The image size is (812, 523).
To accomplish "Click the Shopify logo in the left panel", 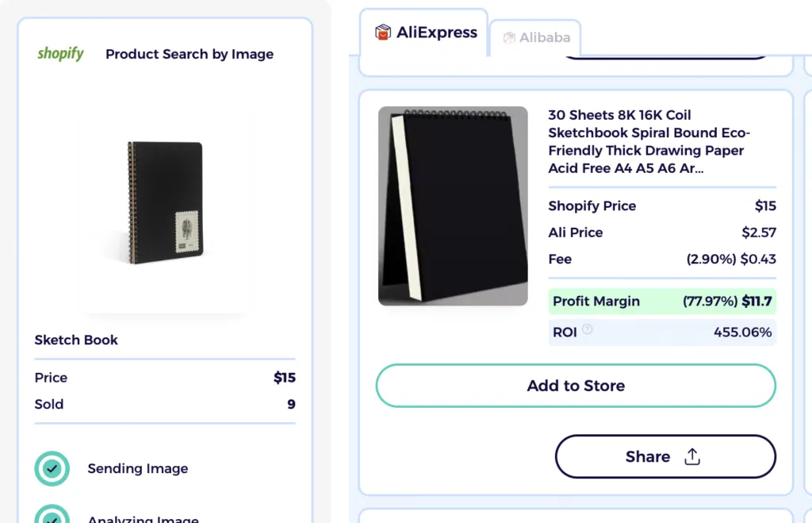I will [60, 54].
